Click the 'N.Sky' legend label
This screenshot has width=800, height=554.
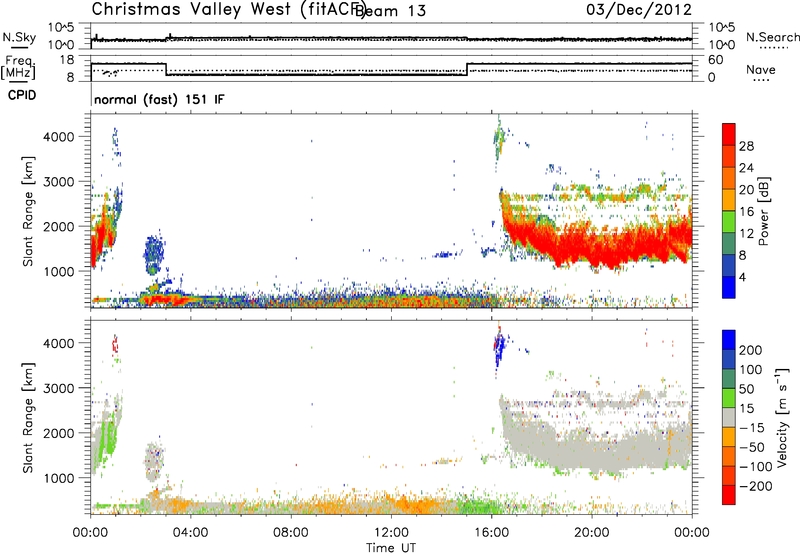tap(19, 37)
